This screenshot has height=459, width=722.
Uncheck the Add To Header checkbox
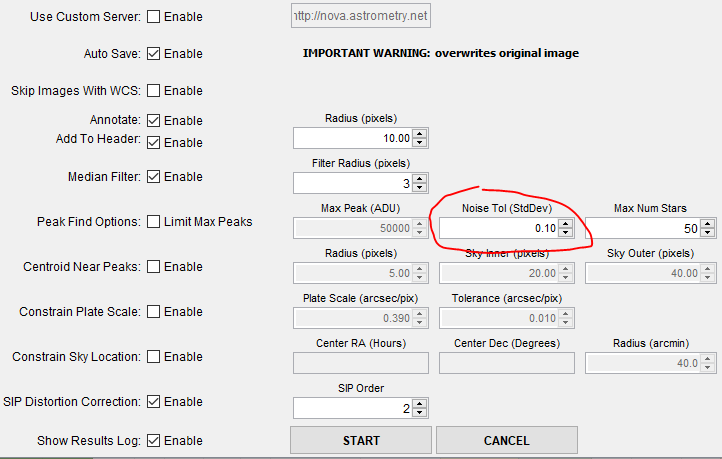click(x=153, y=142)
